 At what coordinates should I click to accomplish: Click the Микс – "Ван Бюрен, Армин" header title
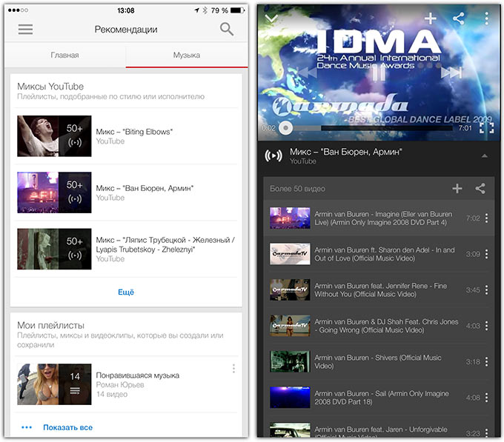pos(346,152)
